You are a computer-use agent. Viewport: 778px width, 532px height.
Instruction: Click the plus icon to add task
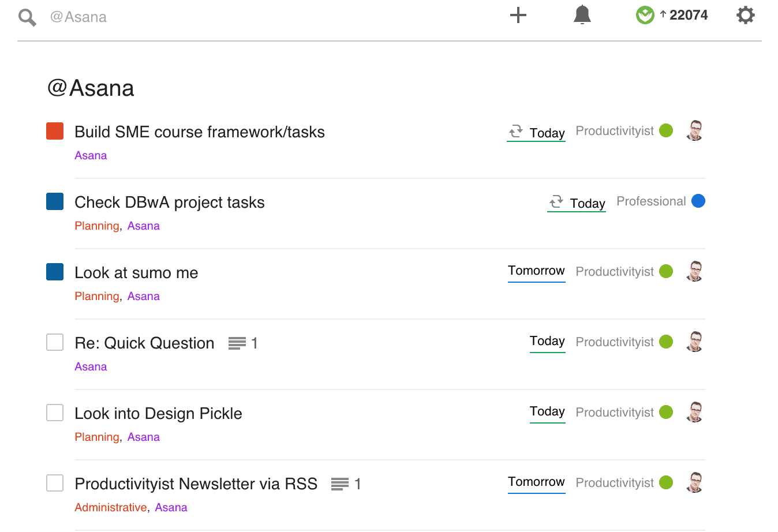click(x=518, y=16)
